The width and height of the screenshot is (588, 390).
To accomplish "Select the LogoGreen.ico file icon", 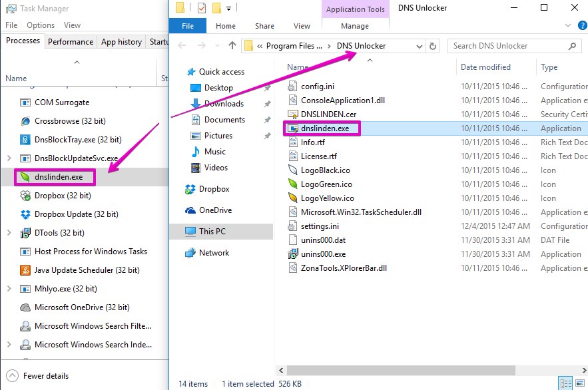I will pos(292,184).
